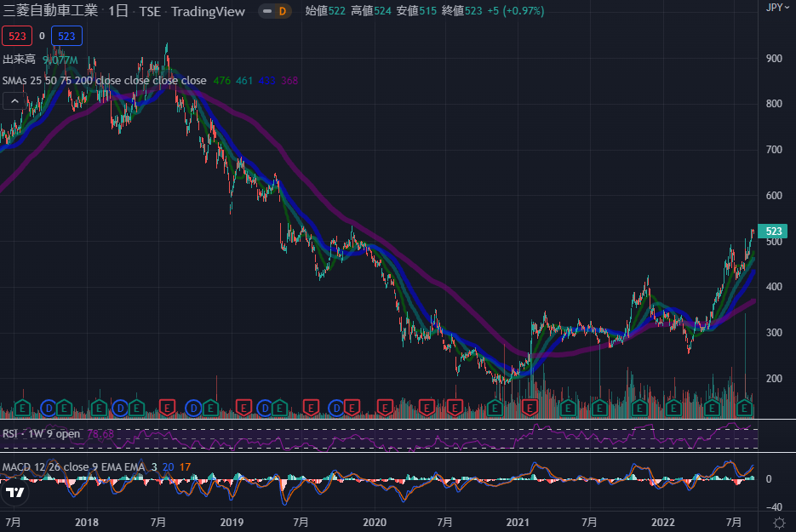This screenshot has width=796, height=532.
Task: Click the blue 433 SMA value
Action: (267, 81)
